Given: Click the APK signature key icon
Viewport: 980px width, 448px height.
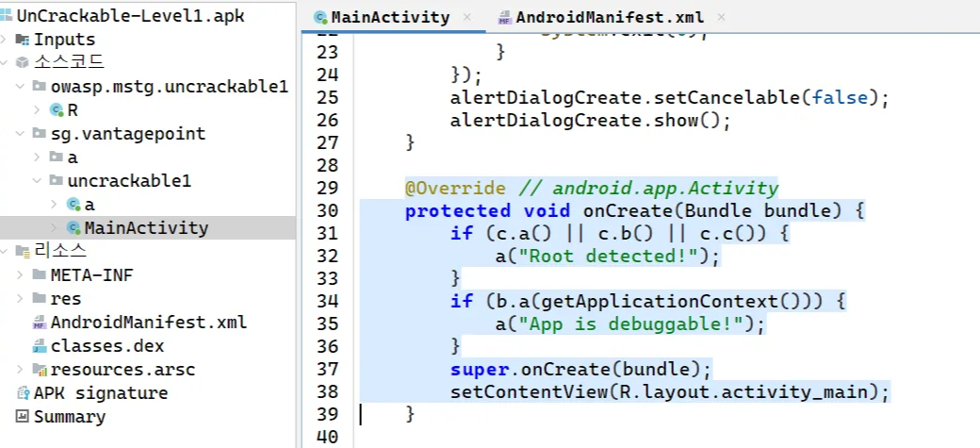Looking at the screenshot, I should [24, 393].
